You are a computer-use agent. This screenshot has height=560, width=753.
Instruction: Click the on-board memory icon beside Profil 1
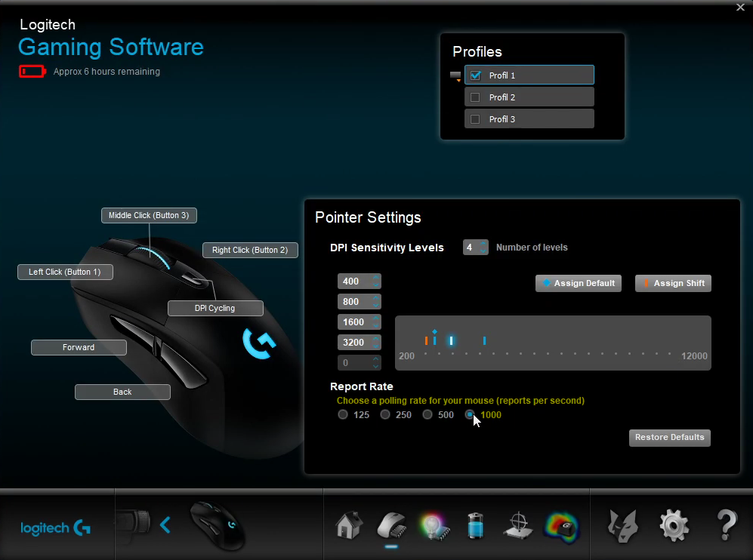click(455, 75)
